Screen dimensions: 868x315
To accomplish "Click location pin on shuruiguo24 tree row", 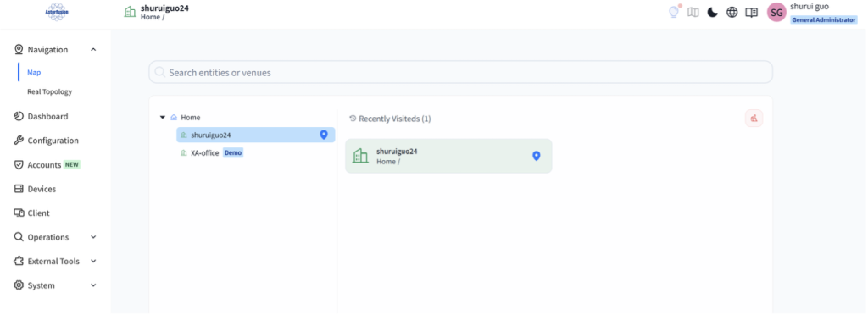I will [x=324, y=135].
